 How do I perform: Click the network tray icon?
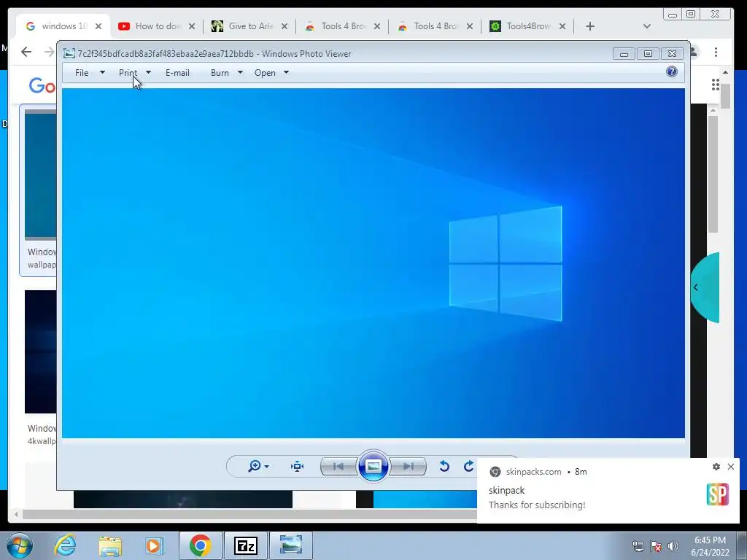pos(638,546)
